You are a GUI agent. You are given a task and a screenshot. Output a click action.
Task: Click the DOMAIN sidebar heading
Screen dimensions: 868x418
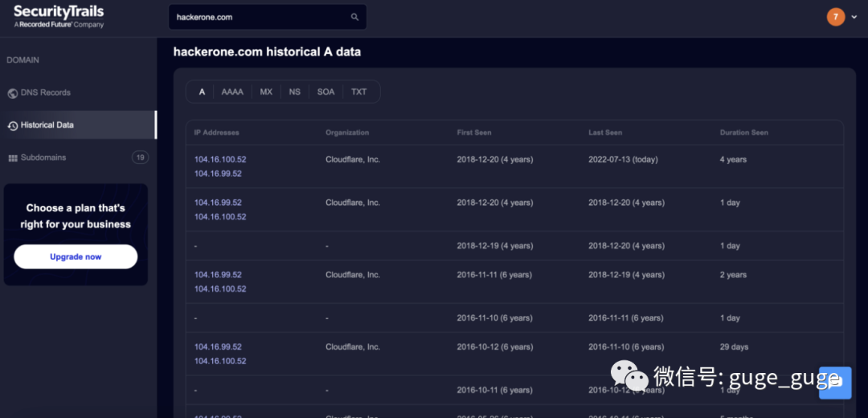coord(23,59)
